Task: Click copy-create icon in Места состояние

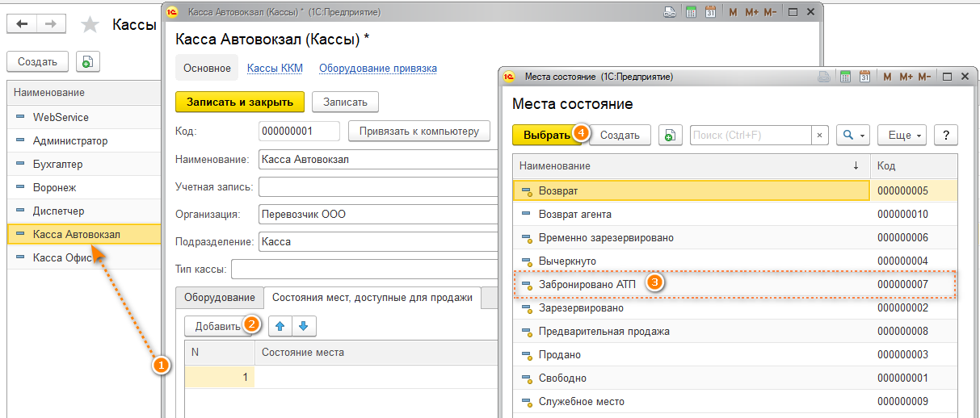Action: point(670,136)
